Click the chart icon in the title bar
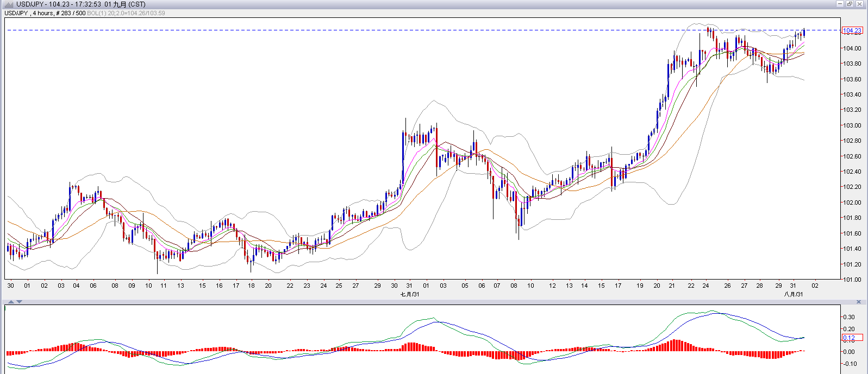 tap(9, 4)
